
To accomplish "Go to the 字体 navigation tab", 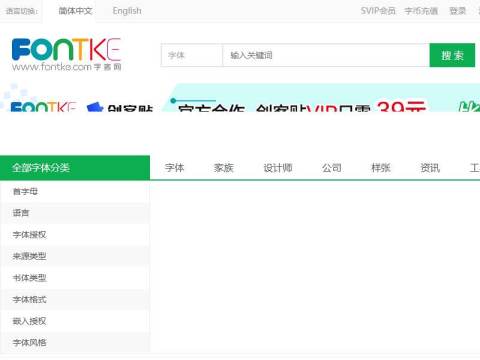I will (174, 168).
